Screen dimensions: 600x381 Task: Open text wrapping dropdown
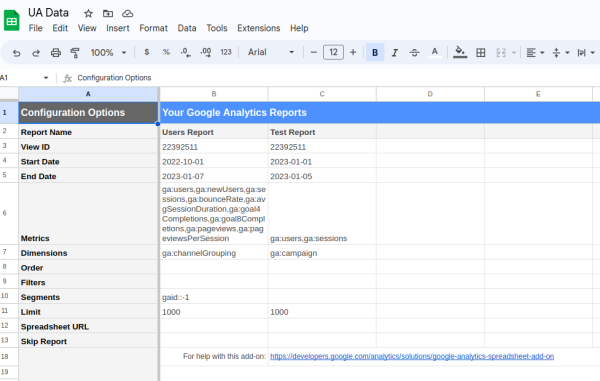point(585,53)
